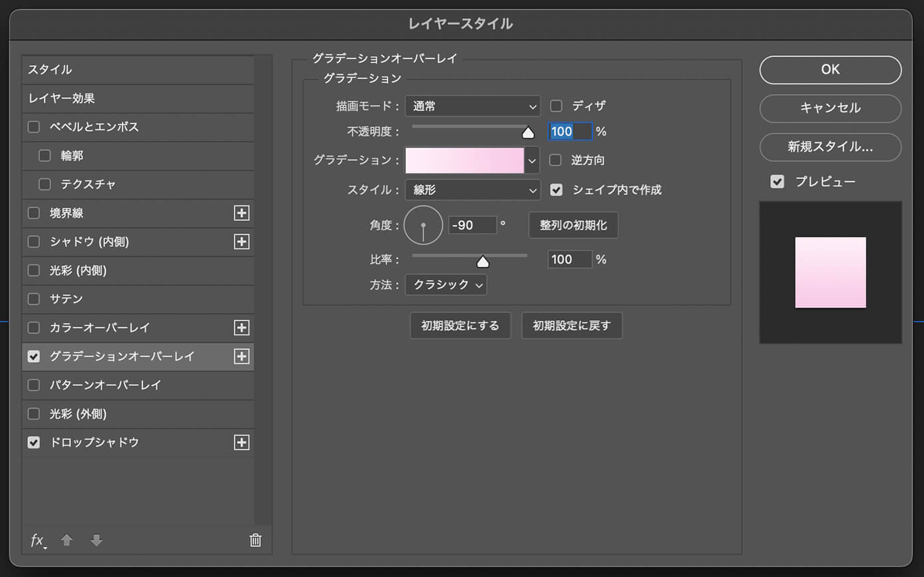Select the ドロップシャドウ effect row
Viewport: 924px width, 577px height.
click(138, 443)
